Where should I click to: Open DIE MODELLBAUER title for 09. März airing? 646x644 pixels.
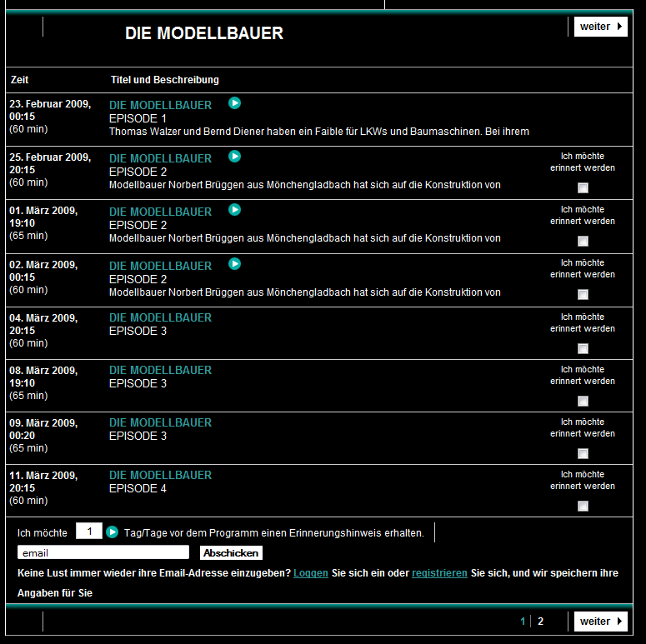tap(161, 422)
